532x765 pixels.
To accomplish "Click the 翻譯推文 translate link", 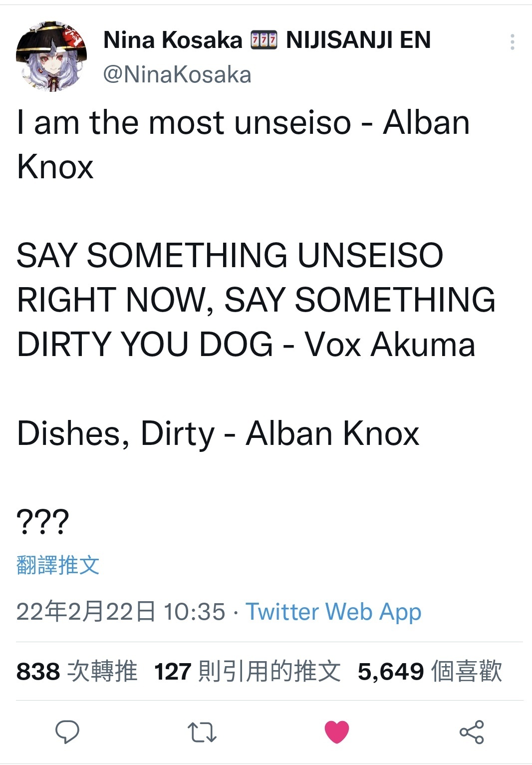I will [x=58, y=565].
